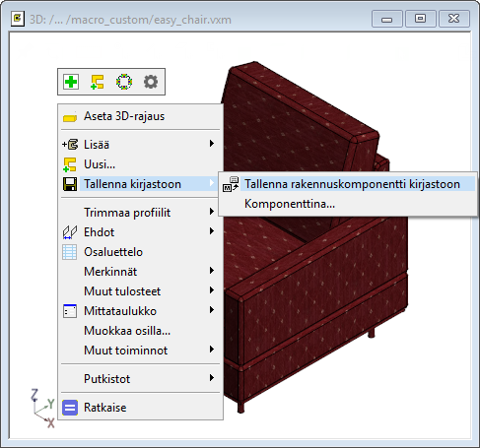Select Muokkaa osilla... menu entry
Screen dimensions: 480x448
140,331
